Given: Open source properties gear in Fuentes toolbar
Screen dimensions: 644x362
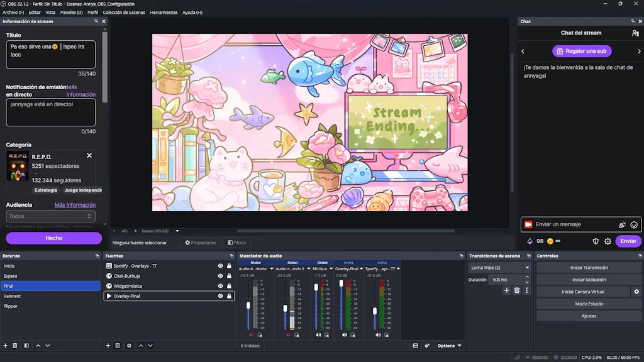Looking at the screenshot, I should point(129,346).
